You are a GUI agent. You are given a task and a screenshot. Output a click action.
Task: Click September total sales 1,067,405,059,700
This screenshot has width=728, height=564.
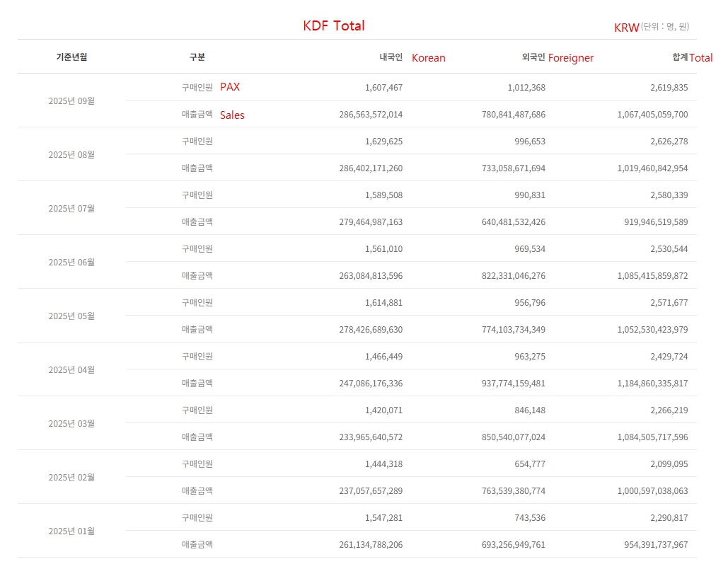(x=652, y=115)
